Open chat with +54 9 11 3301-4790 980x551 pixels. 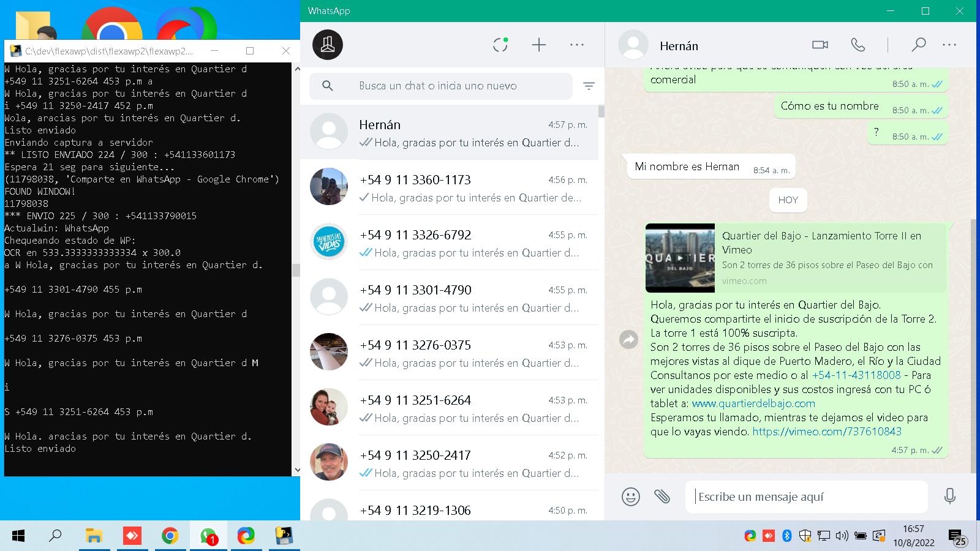449,298
